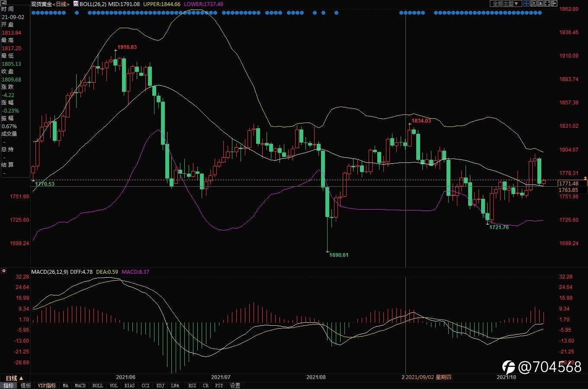Click the 2021/09/02 星期四 date label
Viewport: 588px width, 389px height.
428,377
